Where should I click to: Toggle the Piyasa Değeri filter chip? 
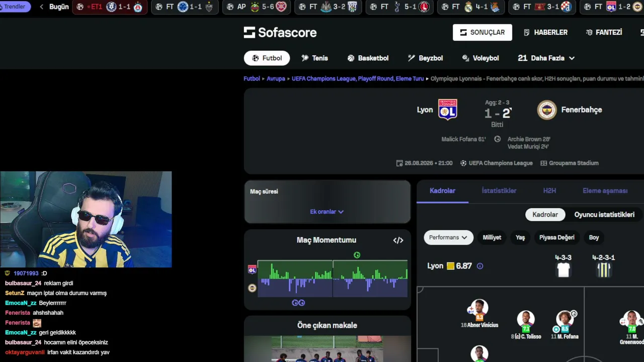pos(556,237)
